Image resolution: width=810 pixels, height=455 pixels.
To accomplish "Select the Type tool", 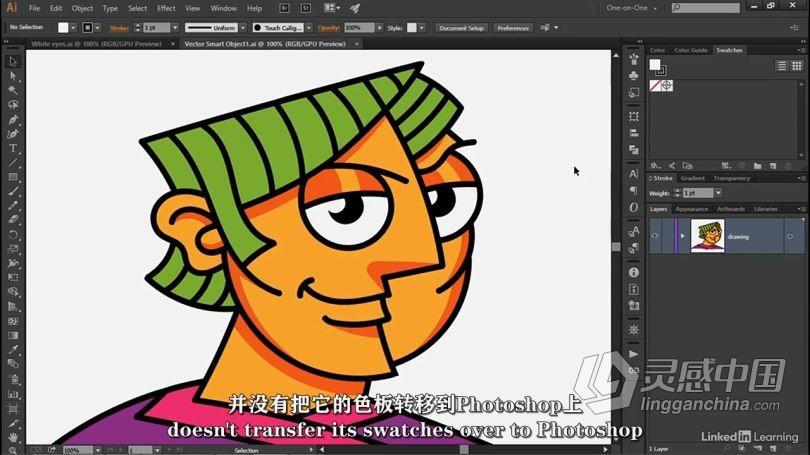I will 13,149.
